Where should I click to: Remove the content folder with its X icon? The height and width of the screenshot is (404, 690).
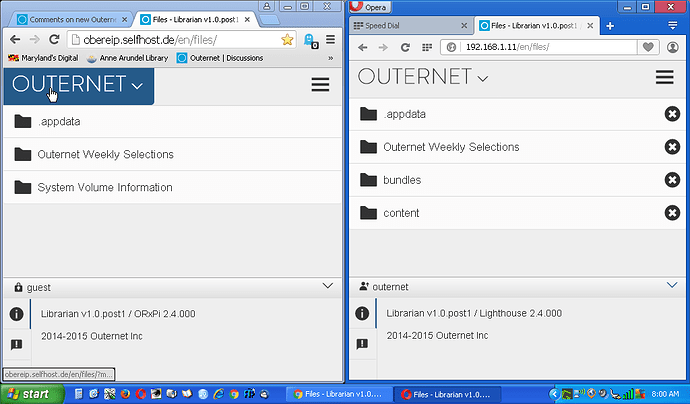pos(671,213)
